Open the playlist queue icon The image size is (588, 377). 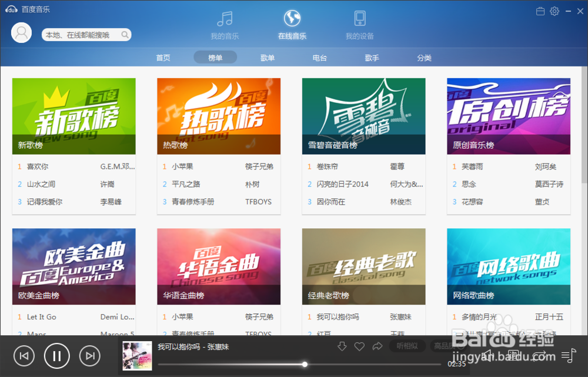(x=568, y=355)
